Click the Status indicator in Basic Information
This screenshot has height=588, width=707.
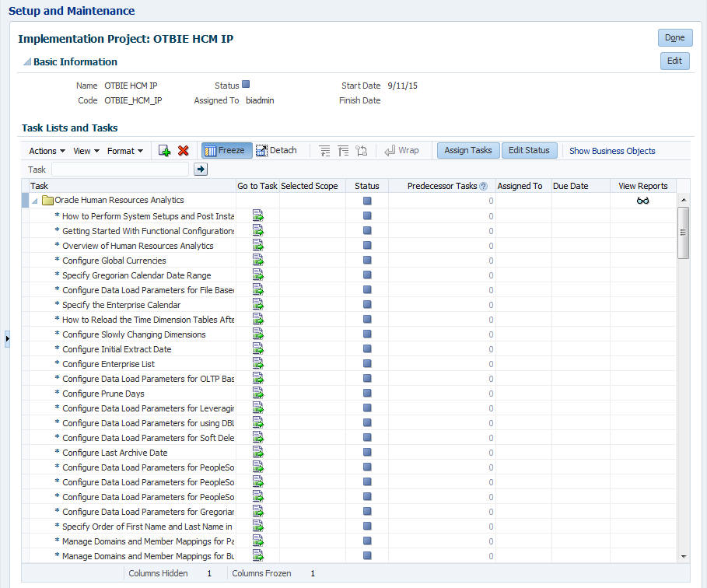tap(246, 84)
